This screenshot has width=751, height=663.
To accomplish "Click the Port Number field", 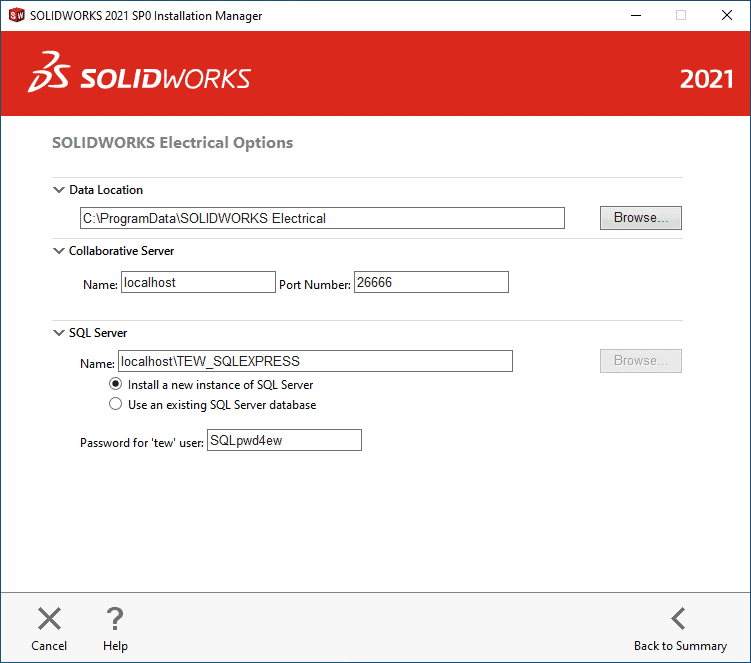I will (431, 282).
